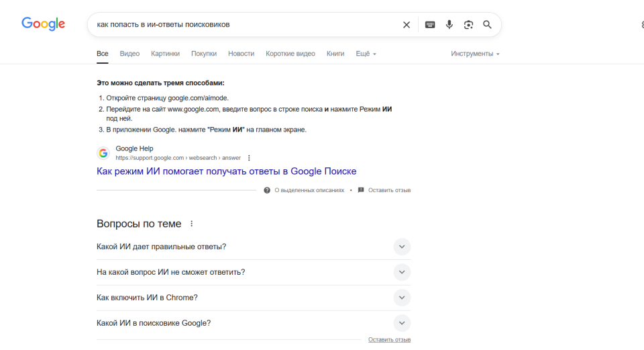This screenshot has height=350, width=644.
Task: Open three-dot menu beside Google Help result
Action: (x=249, y=158)
